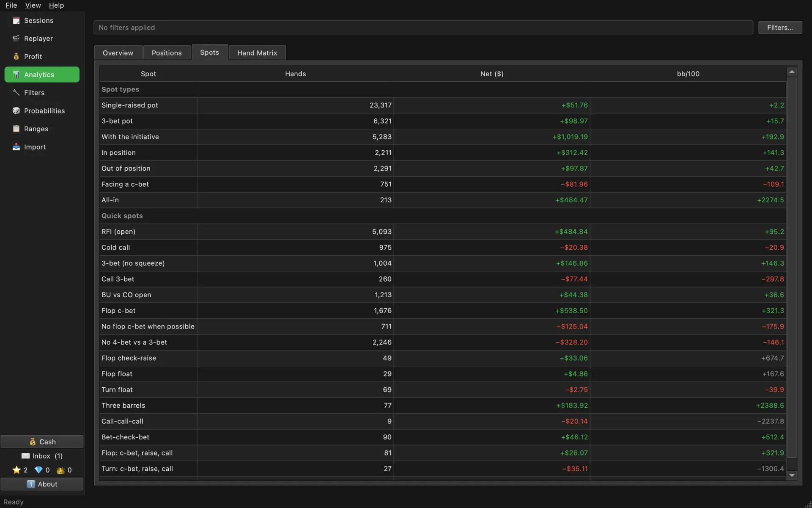The width and height of the screenshot is (812, 508).
Task: Click the gold star icon
Action: (16, 470)
